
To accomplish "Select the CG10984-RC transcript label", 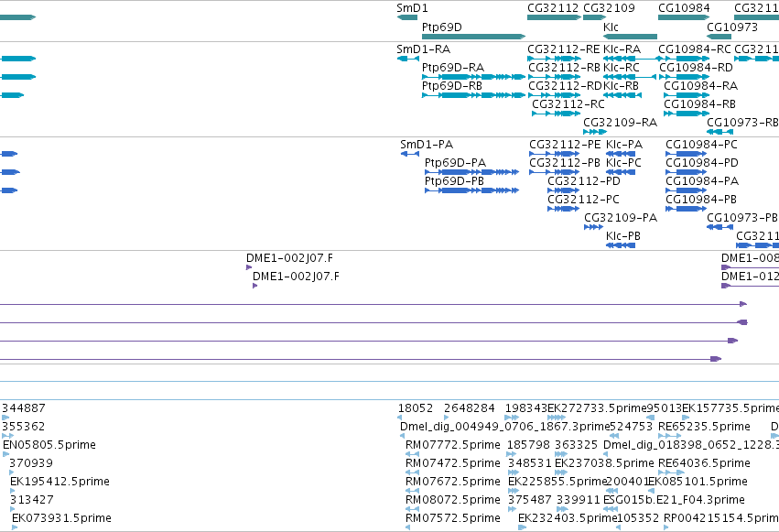I will coord(695,49).
